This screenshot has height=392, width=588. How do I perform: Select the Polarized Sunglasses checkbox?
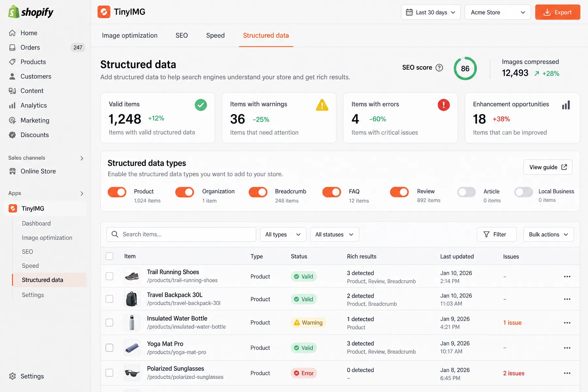tap(109, 373)
